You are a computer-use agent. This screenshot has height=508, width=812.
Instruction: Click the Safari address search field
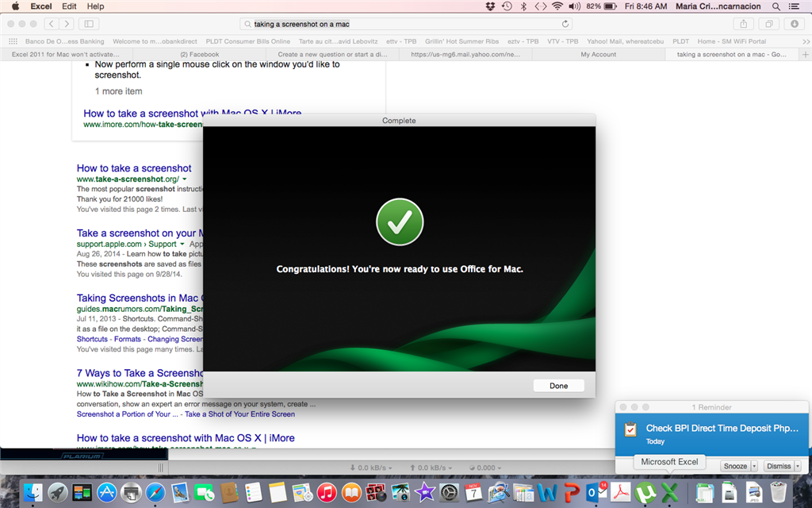pyautogui.click(x=405, y=24)
